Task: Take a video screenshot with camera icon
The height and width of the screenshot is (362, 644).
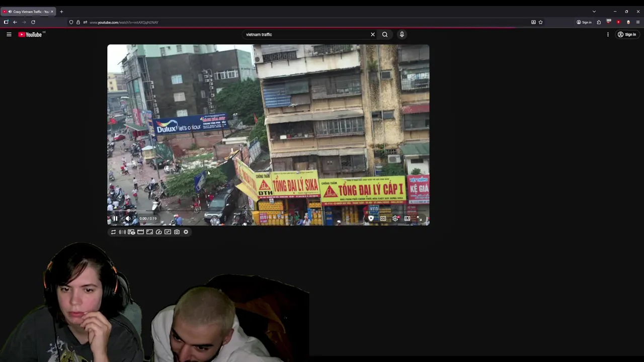Action: [177, 232]
